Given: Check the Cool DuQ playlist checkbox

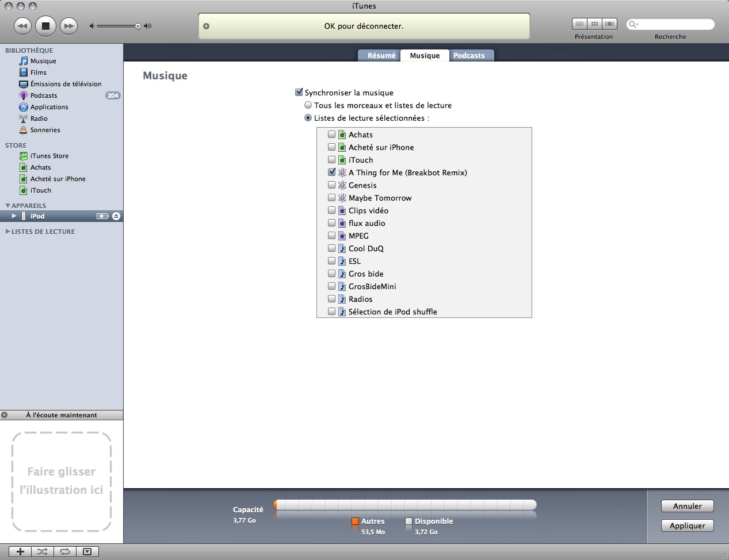Looking at the screenshot, I should point(331,248).
